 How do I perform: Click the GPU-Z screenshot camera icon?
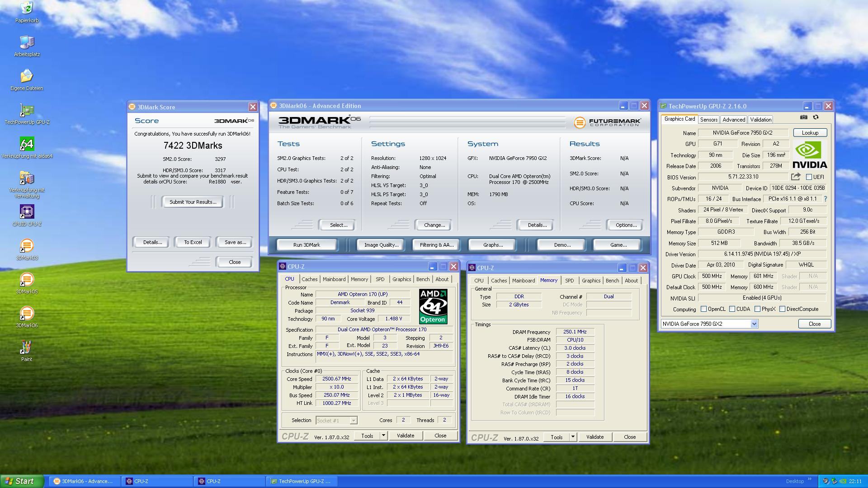point(803,117)
